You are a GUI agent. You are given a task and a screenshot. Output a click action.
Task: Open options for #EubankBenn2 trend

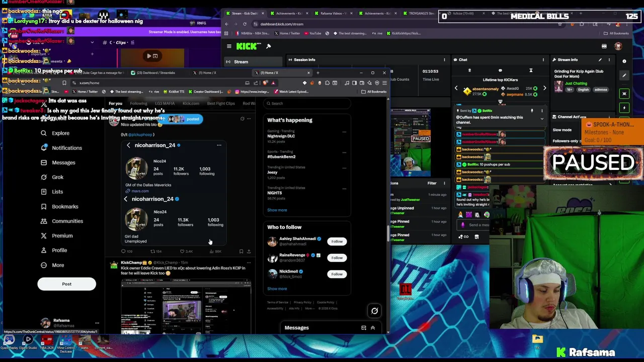pos(344,152)
